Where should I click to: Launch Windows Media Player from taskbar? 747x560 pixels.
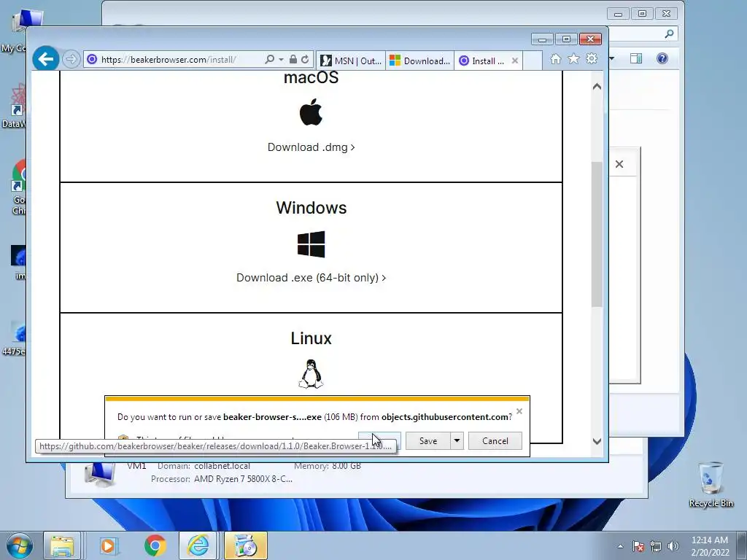[x=108, y=545]
